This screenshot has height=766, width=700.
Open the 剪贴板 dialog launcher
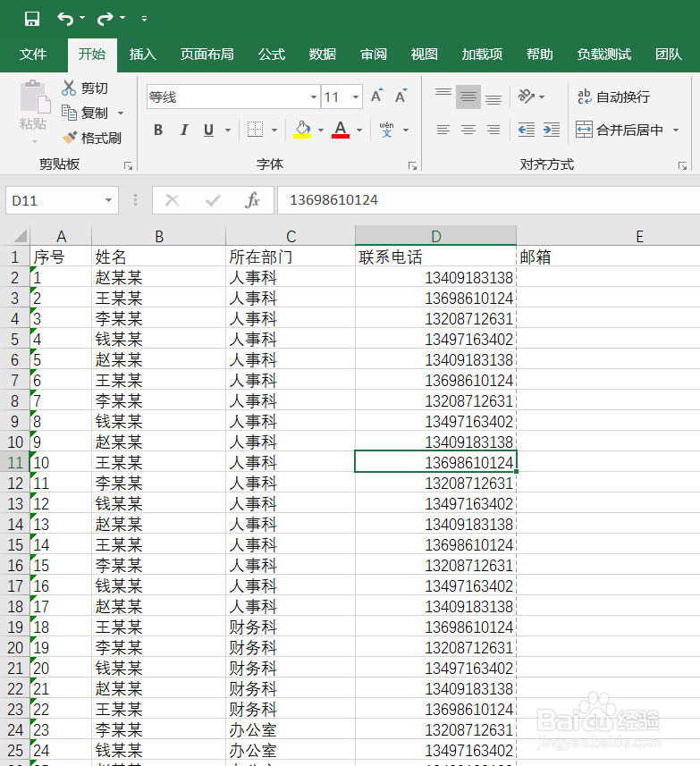point(129,166)
